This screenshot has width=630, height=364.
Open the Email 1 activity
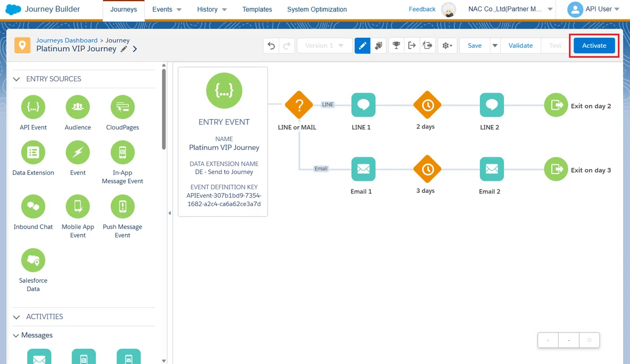tap(363, 169)
